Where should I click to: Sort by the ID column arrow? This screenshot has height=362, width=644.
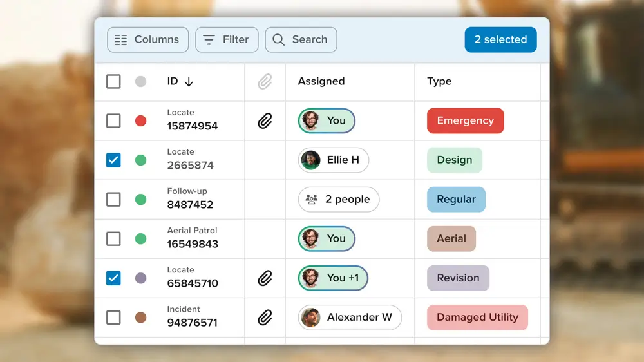tap(189, 81)
